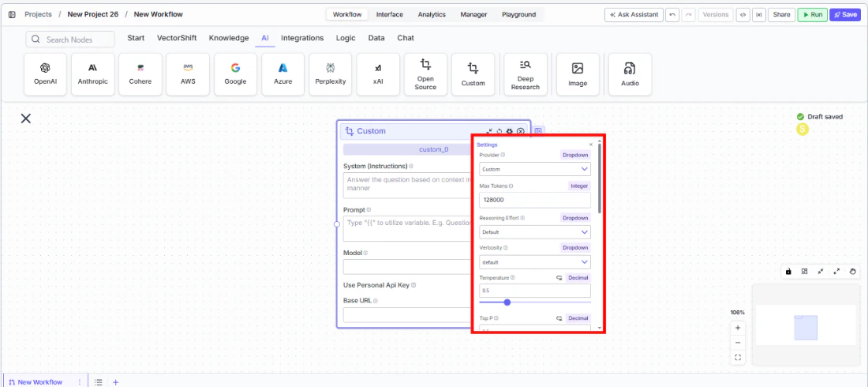Screen dimensions: 868x387
Task: Open the Reasoning Effort dropdown
Action: click(535, 232)
